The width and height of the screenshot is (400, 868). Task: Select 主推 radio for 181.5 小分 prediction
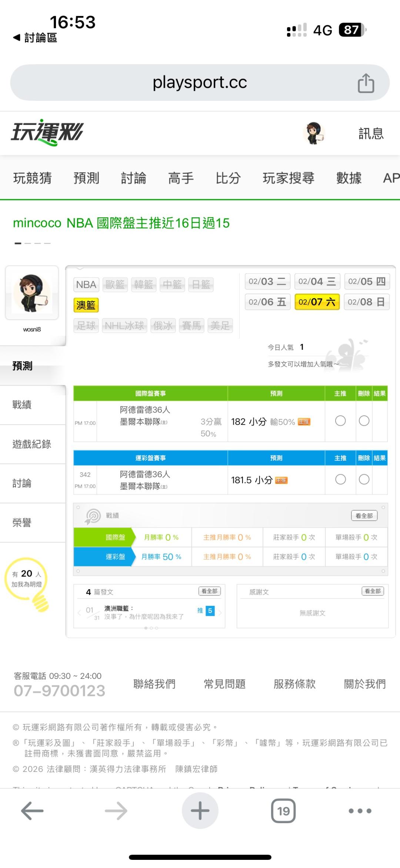340,479
